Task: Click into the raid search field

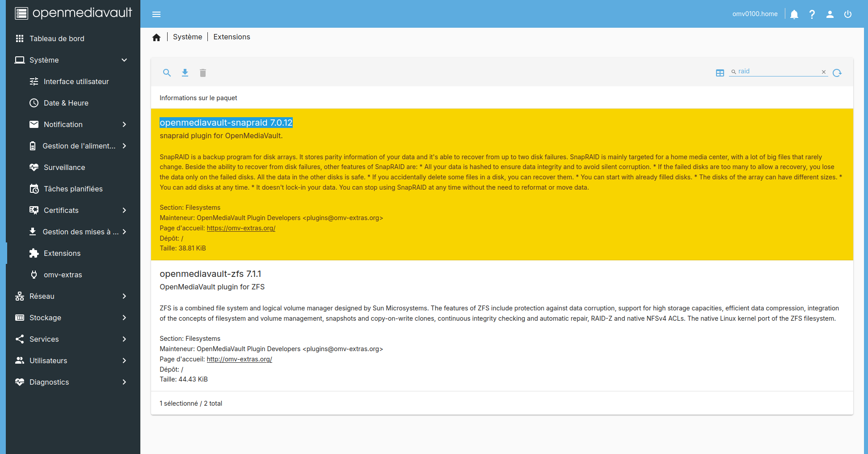Action: point(778,72)
